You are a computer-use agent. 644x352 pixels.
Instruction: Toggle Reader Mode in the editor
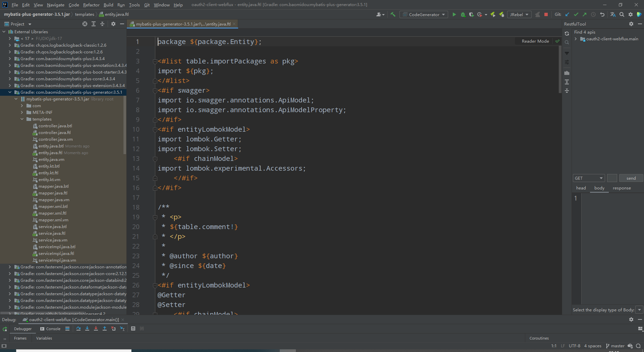pos(535,41)
